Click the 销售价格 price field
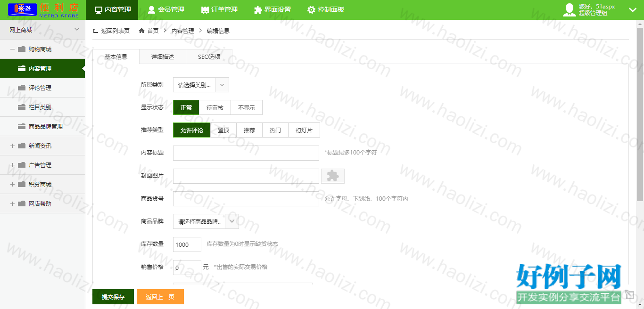644x309 pixels. (187, 267)
